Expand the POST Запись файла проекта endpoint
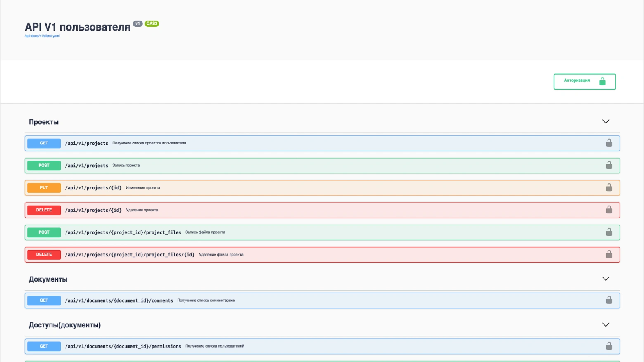This screenshot has height=362, width=644. (205, 232)
